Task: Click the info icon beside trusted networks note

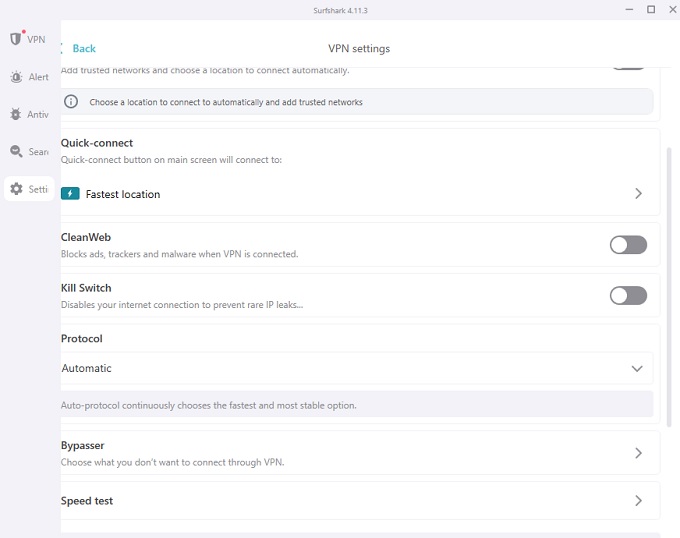Action: tap(71, 101)
